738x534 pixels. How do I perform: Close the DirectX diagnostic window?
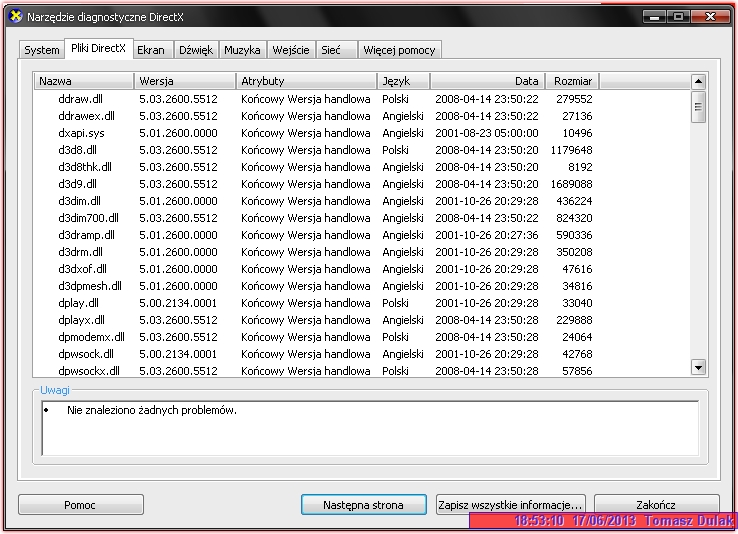tap(710, 17)
